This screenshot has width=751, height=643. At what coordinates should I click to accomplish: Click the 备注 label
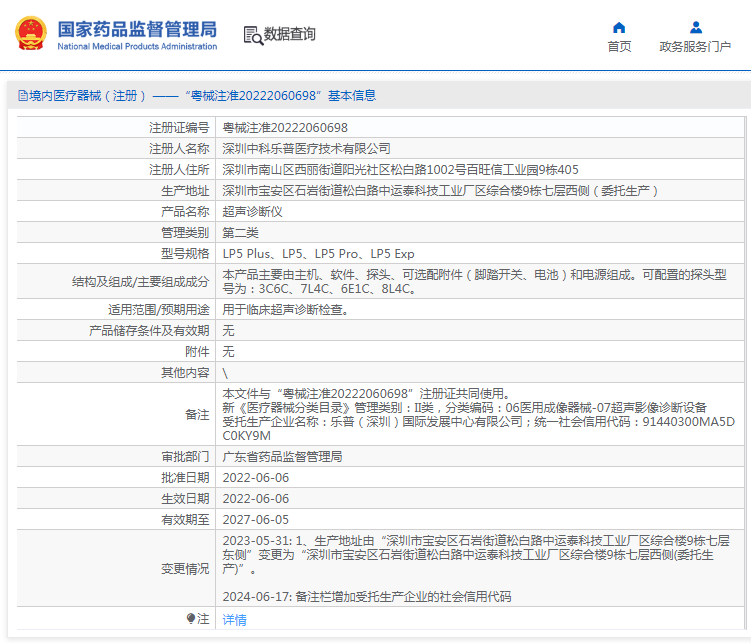(x=197, y=415)
